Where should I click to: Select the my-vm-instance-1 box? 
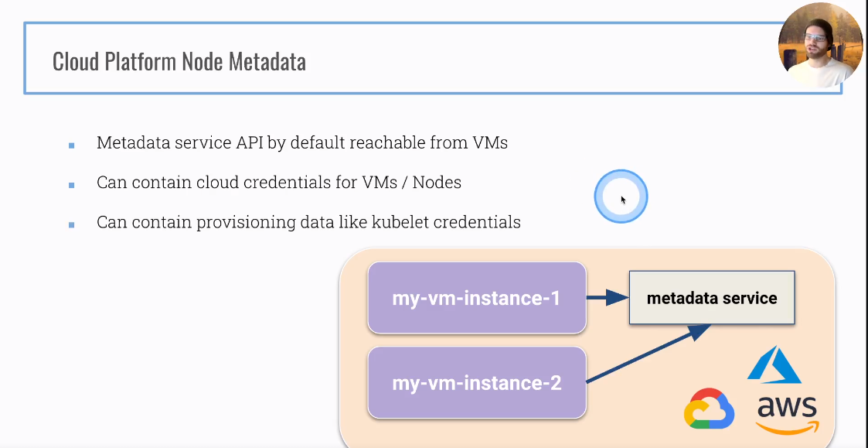click(477, 298)
